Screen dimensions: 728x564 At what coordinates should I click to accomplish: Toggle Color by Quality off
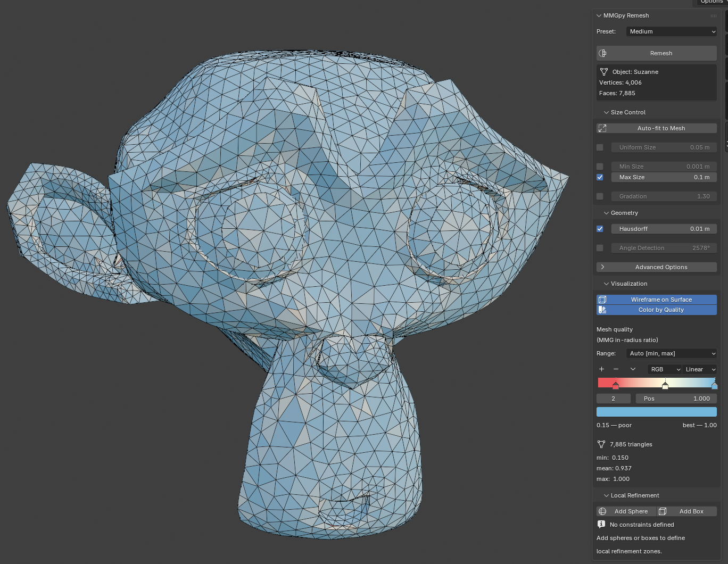pos(657,310)
